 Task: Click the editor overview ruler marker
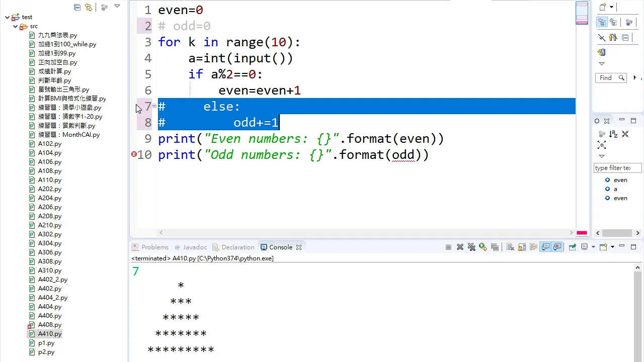pyautogui.click(x=582, y=233)
